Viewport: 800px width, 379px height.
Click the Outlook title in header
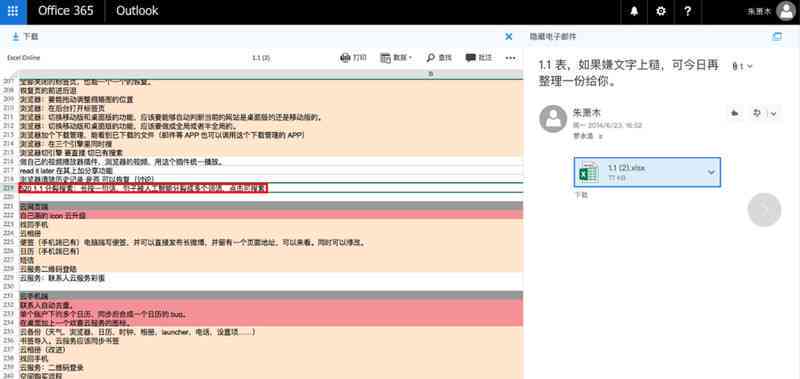click(x=137, y=11)
